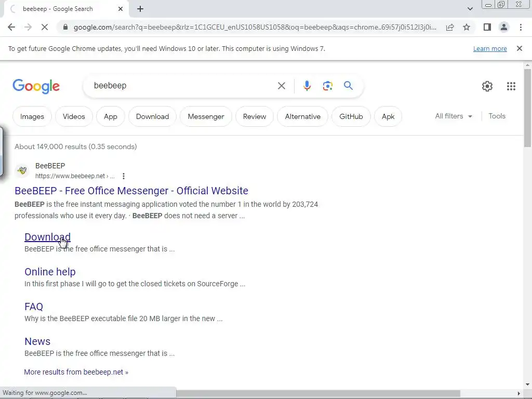Open the beebeep.net URL breadcrumb
Image resolution: width=532 pixels, height=399 pixels.
[75, 176]
